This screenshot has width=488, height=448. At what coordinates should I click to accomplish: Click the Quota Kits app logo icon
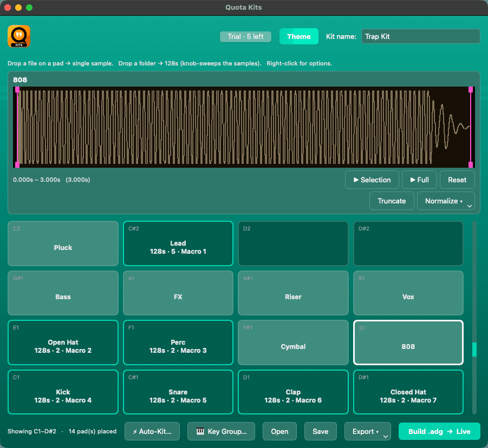point(19,36)
